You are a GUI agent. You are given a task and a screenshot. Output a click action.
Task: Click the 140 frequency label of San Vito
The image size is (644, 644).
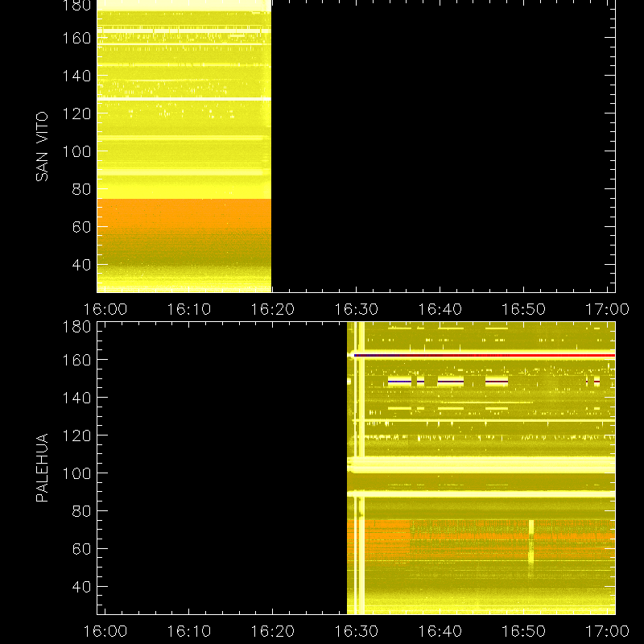(76, 76)
